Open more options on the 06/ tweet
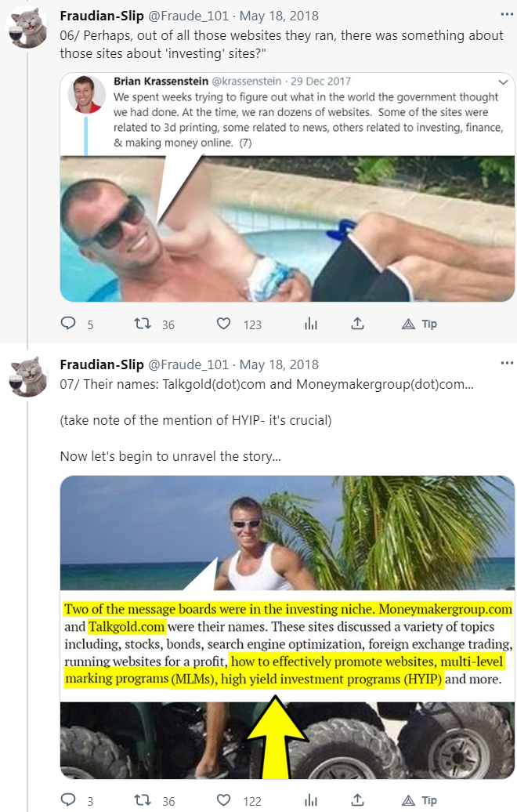517x812 pixels. click(x=507, y=15)
